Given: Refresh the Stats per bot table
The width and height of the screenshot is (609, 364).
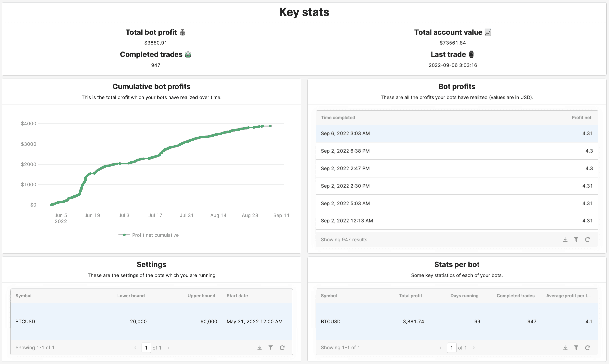Looking at the screenshot, I should pyautogui.click(x=587, y=348).
